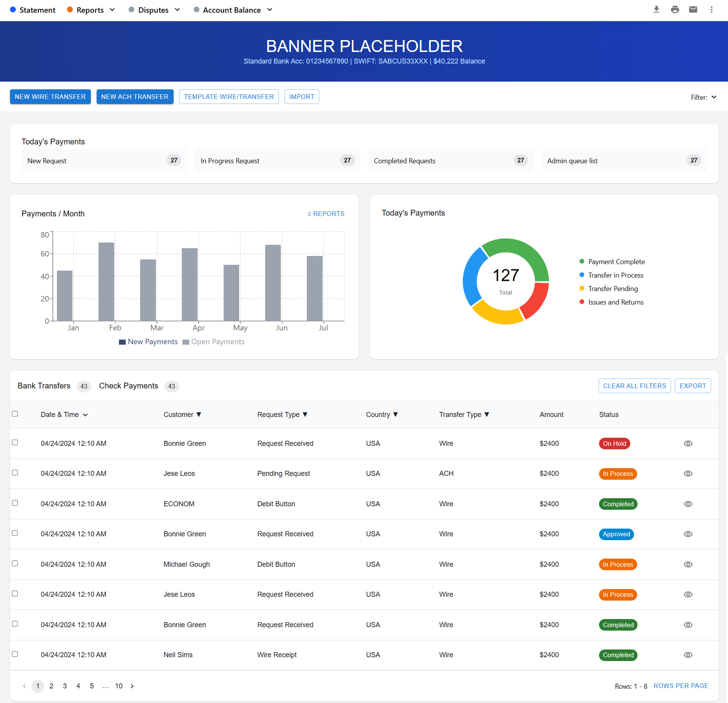The width and height of the screenshot is (728, 703).
Task: Click Clear All Filters
Action: point(634,386)
